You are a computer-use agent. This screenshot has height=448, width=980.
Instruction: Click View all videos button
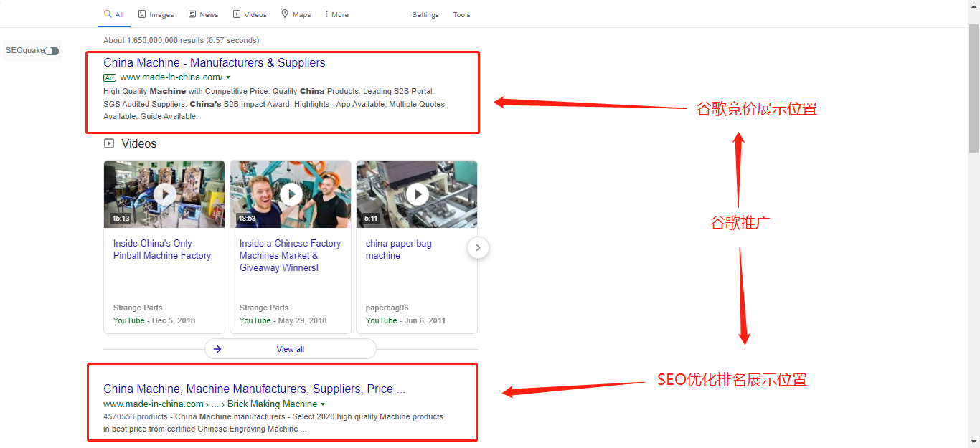[x=290, y=349]
